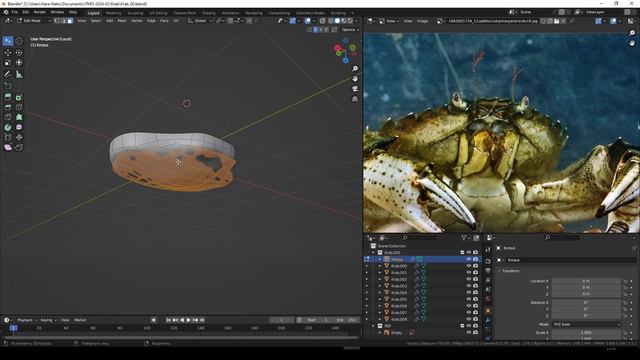
Task: Collapse the Transform panel
Action: tap(500, 271)
